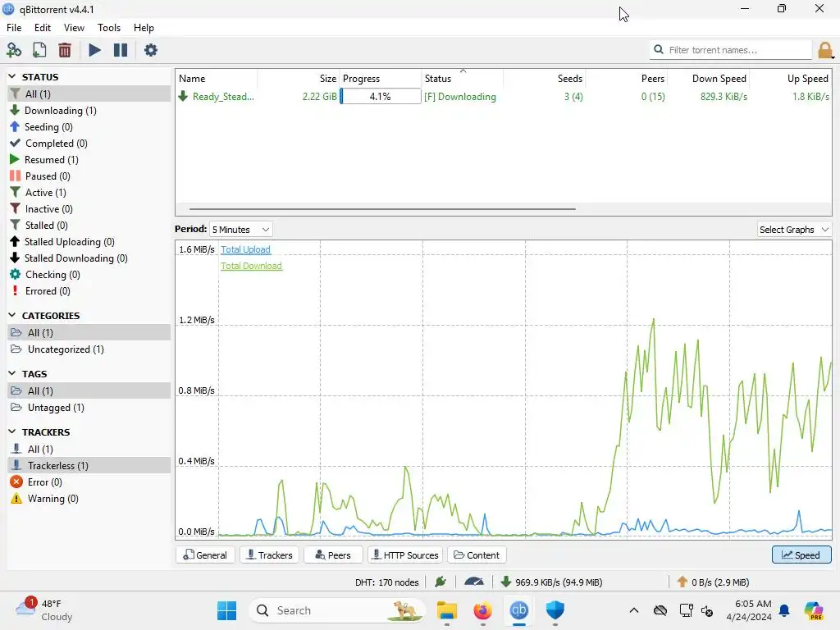The height and width of the screenshot is (630, 840).
Task: Switch to the Peers tab
Action: point(333,555)
